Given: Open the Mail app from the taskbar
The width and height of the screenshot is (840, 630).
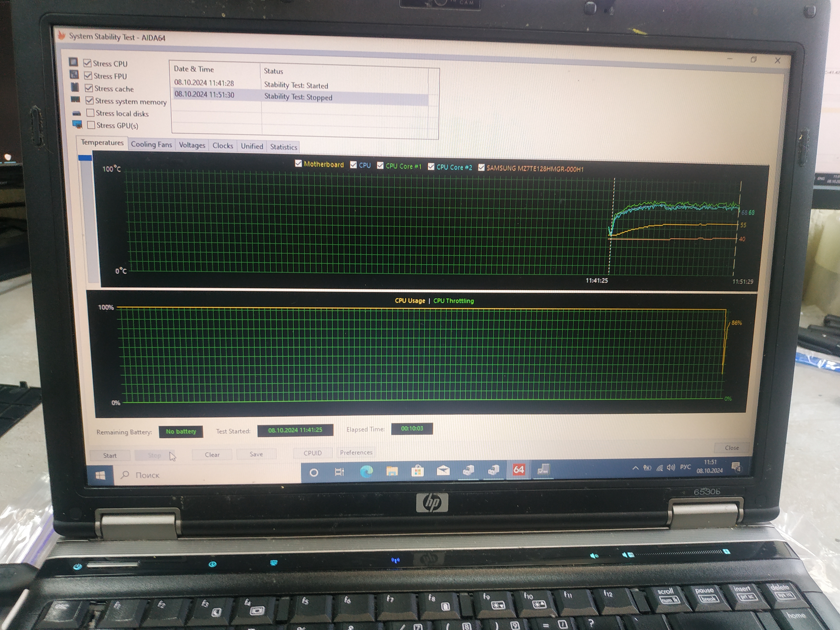Looking at the screenshot, I should tap(443, 471).
